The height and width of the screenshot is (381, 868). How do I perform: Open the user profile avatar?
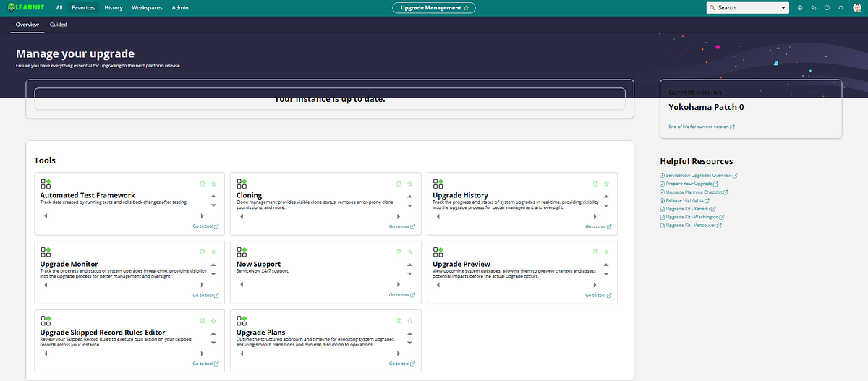coord(857,8)
